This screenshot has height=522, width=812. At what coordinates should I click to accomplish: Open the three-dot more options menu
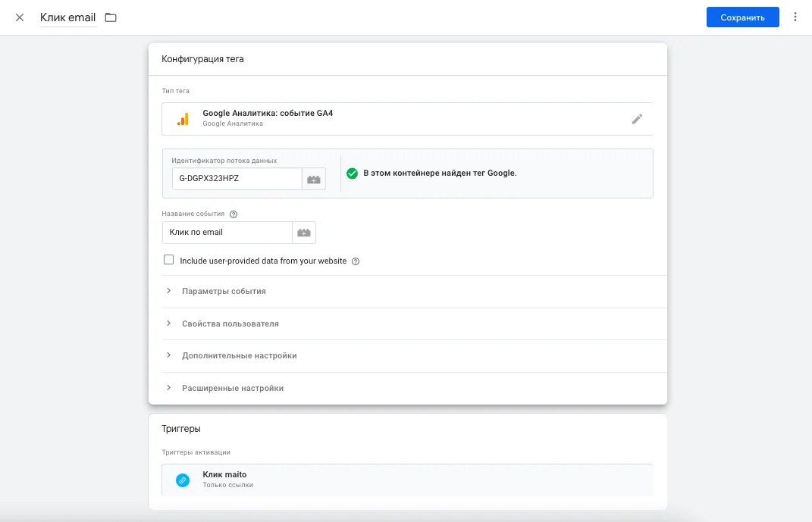[795, 17]
